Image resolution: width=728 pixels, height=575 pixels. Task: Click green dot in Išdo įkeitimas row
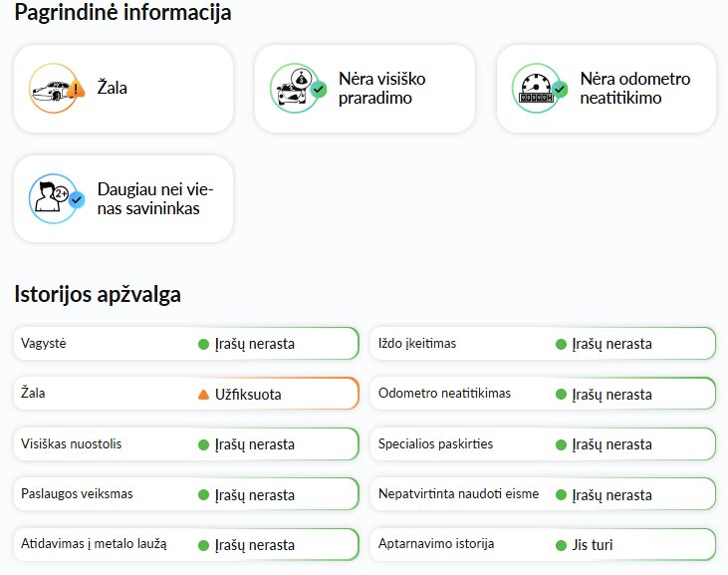click(x=561, y=344)
